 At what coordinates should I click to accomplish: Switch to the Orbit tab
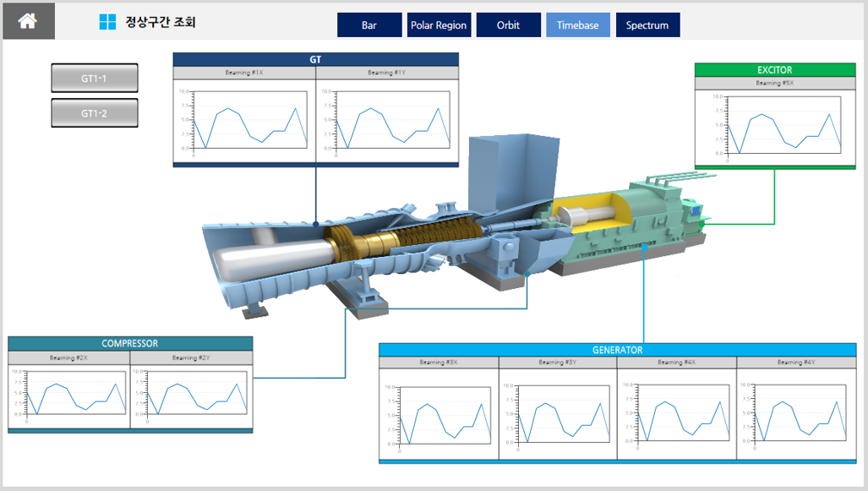coord(508,25)
